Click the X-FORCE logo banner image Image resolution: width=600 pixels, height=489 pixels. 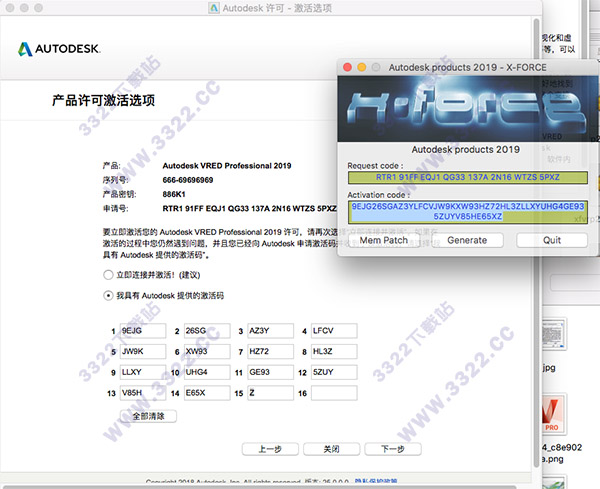pos(468,109)
